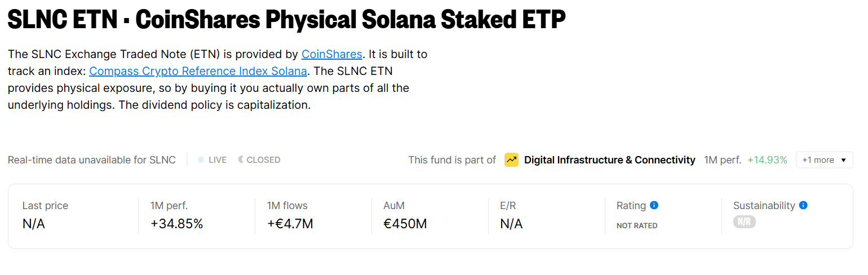
Task: Click the Last price N/A value
Action: (x=34, y=224)
